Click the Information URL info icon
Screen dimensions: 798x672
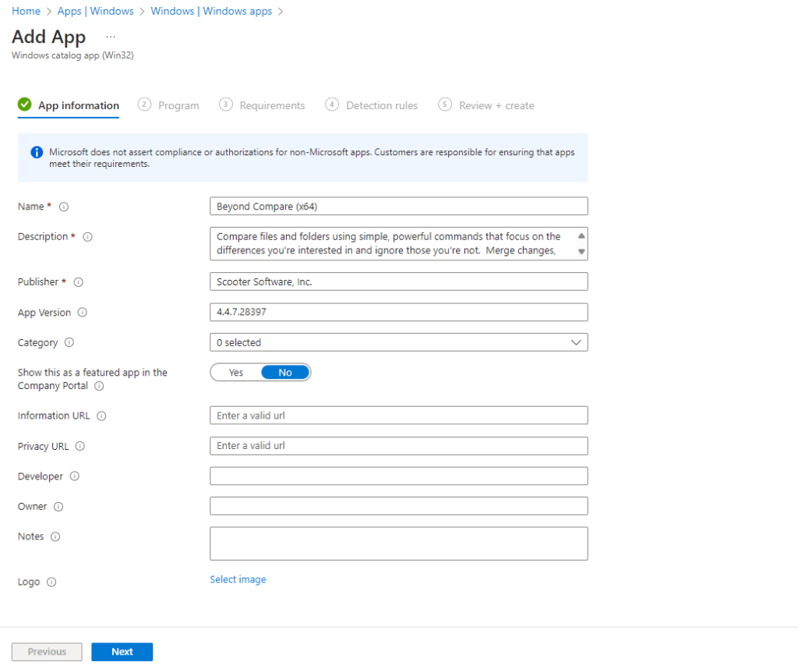click(x=101, y=416)
